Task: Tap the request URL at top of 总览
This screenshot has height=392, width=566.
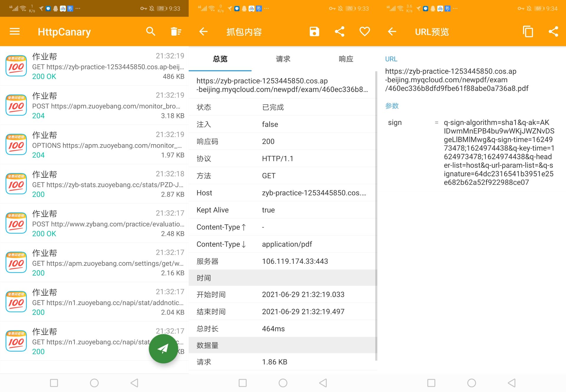Action: coord(282,85)
